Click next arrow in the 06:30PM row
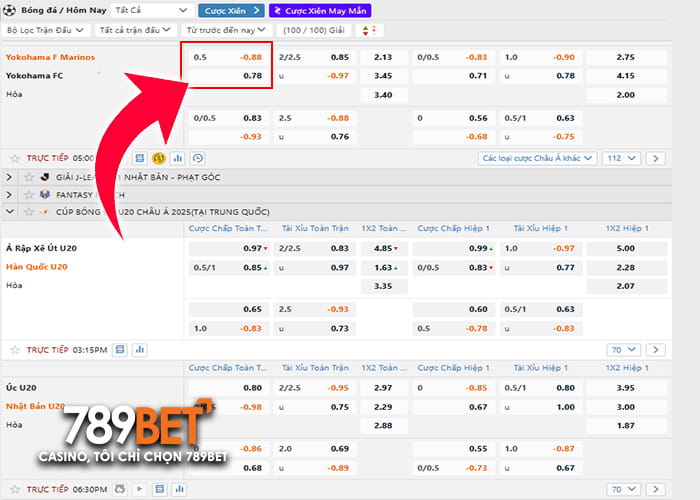 click(655, 489)
